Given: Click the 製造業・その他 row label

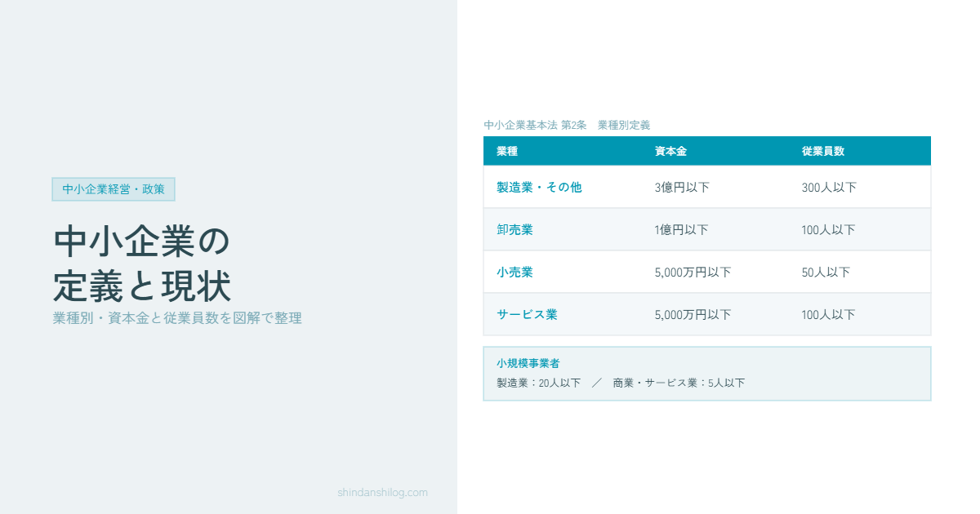Looking at the screenshot, I should pos(539,187).
